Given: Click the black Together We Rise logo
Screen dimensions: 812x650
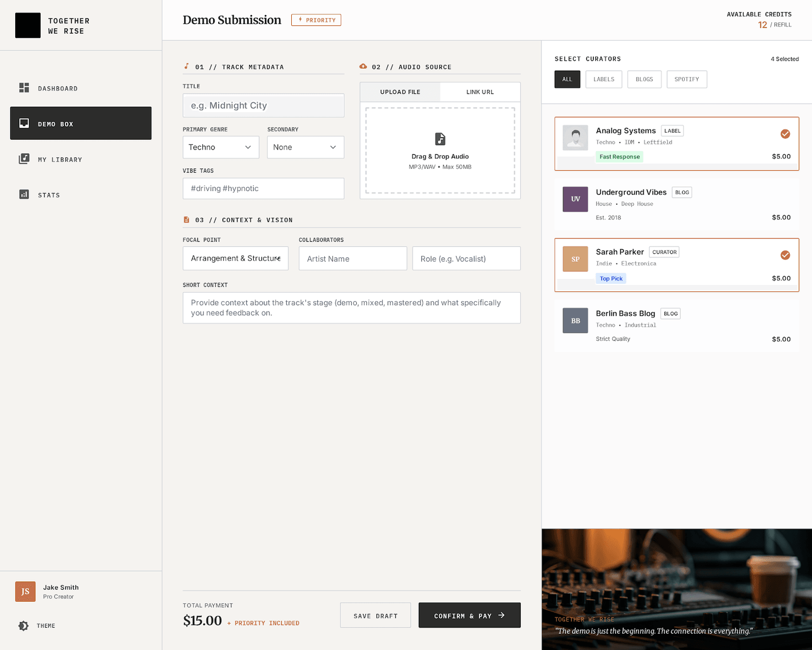Looking at the screenshot, I should [x=28, y=25].
